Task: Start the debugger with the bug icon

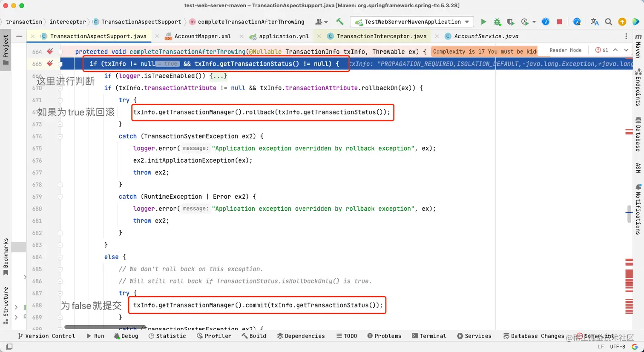Action: pos(497,21)
